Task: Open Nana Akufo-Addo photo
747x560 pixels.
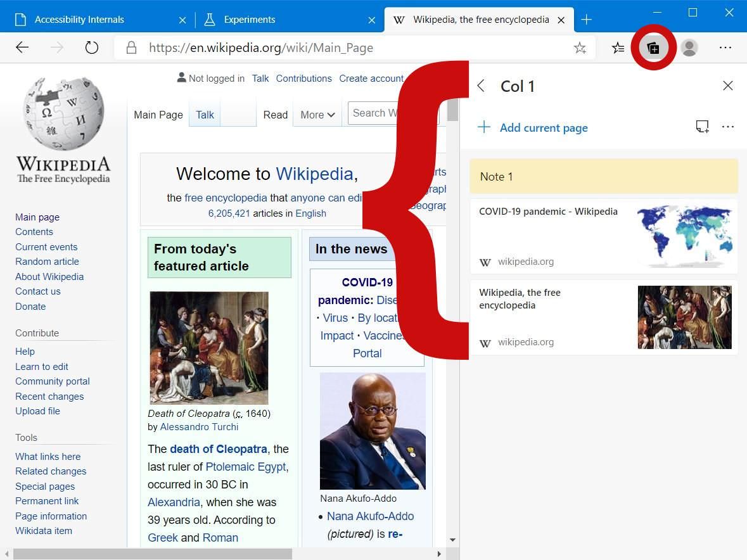Action: (373, 431)
